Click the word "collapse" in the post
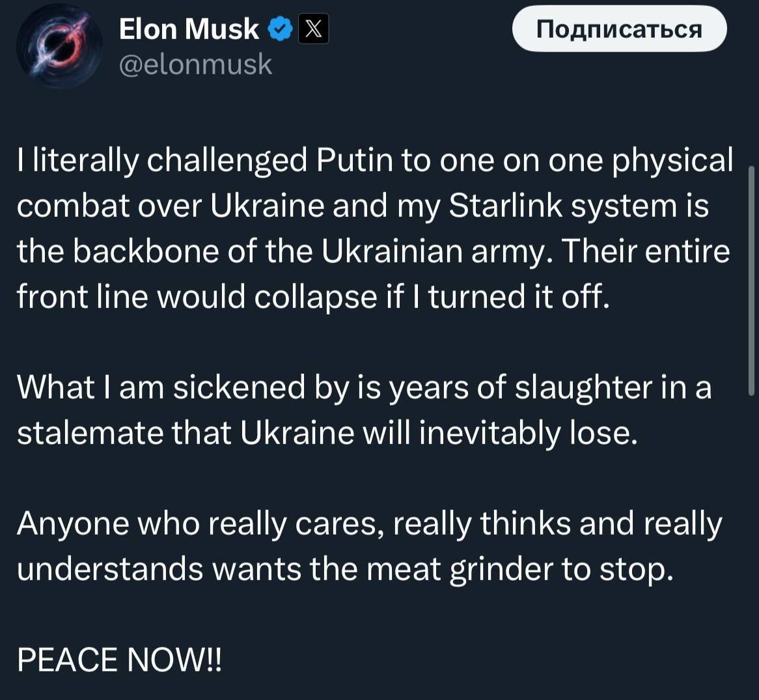The width and height of the screenshot is (759, 700). pyautogui.click(x=315, y=297)
